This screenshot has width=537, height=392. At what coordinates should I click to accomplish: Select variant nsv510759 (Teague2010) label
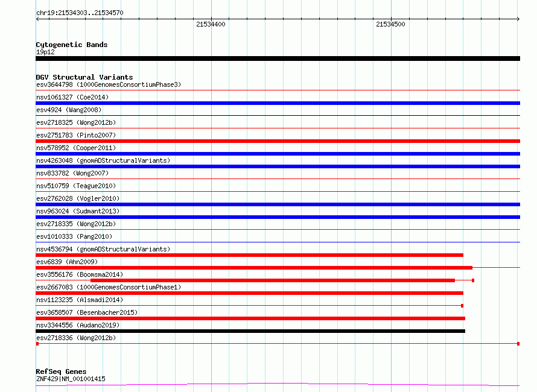point(76,186)
